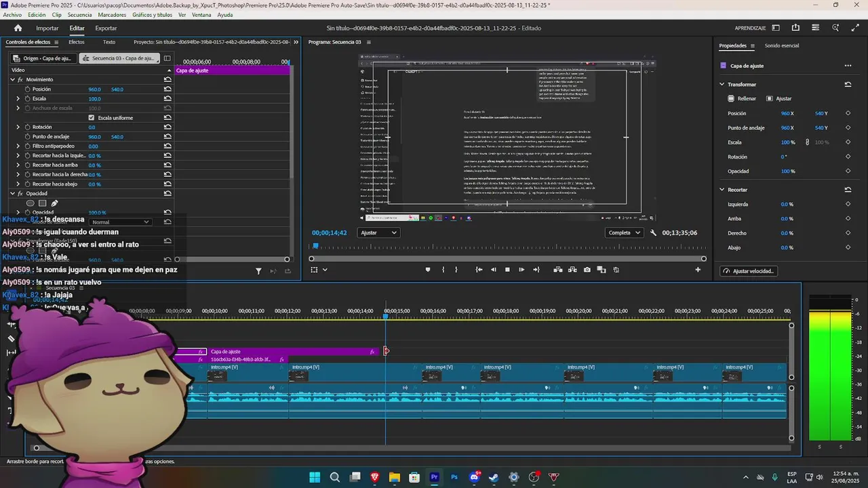Add keyframe for Opacidad in Propiedades
The image size is (868, 488).
coord(848,171)
